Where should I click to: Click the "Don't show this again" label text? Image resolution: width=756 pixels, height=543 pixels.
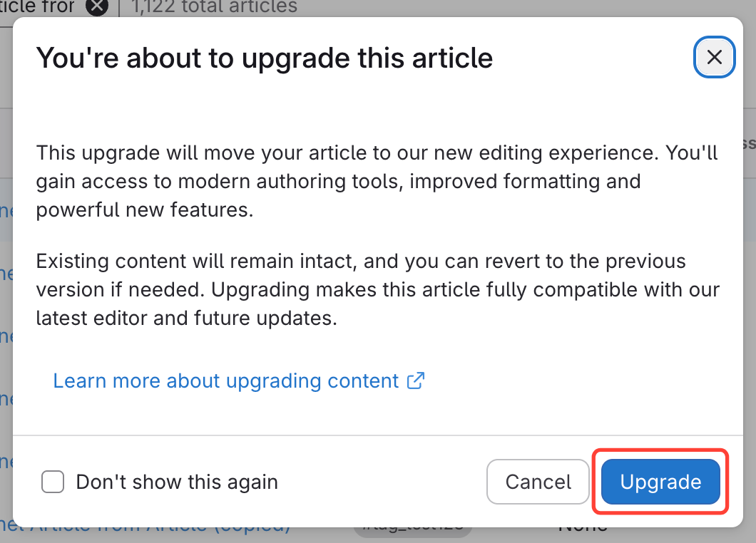(x=176, y=482)
